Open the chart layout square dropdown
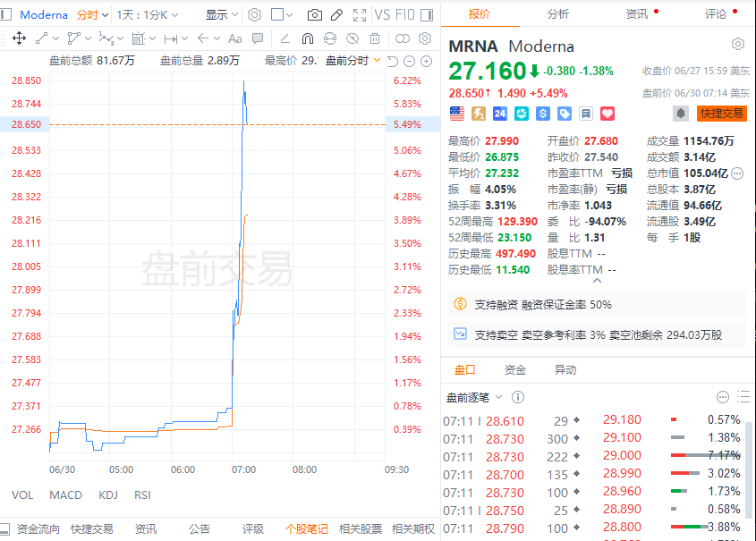 [282, 15]
